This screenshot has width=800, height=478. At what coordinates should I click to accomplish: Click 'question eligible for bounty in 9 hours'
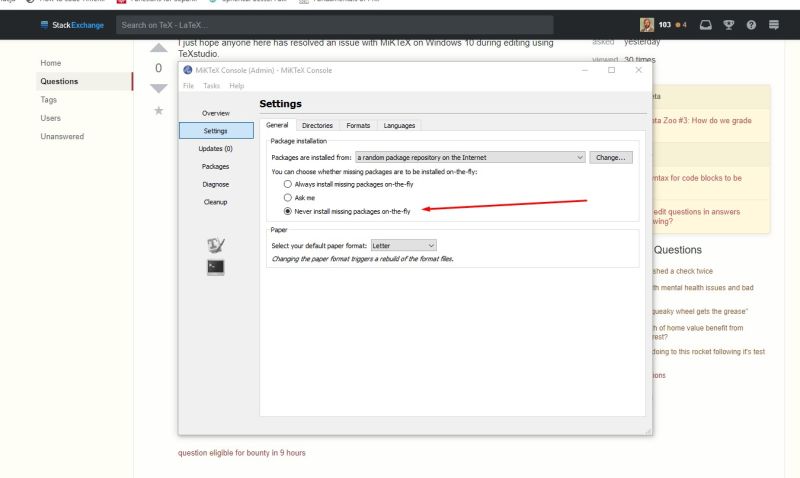click(241, 452)
